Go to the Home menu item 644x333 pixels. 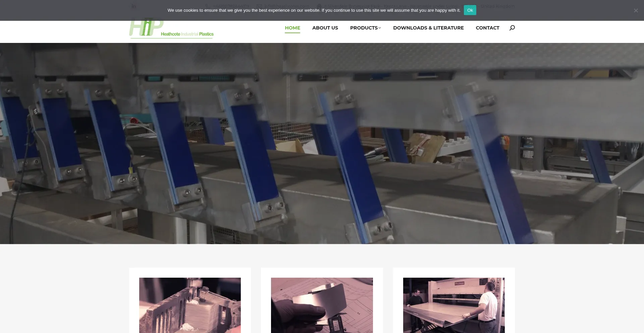pos(292,28)
